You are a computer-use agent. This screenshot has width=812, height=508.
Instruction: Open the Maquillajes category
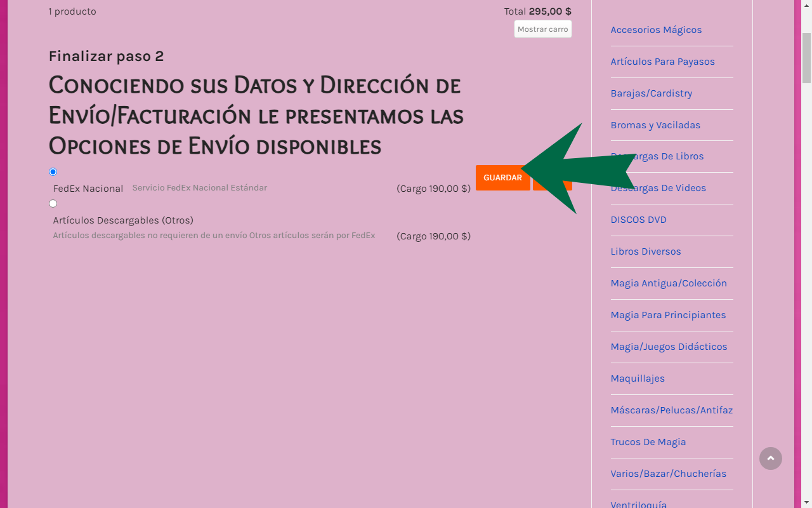coord(638,378)
